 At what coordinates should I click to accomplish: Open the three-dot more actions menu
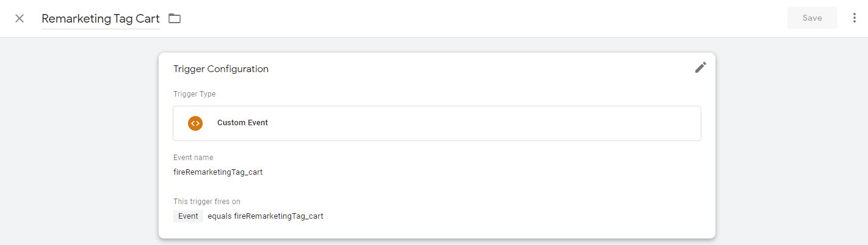pyautogui.click(x=854, y=18)
